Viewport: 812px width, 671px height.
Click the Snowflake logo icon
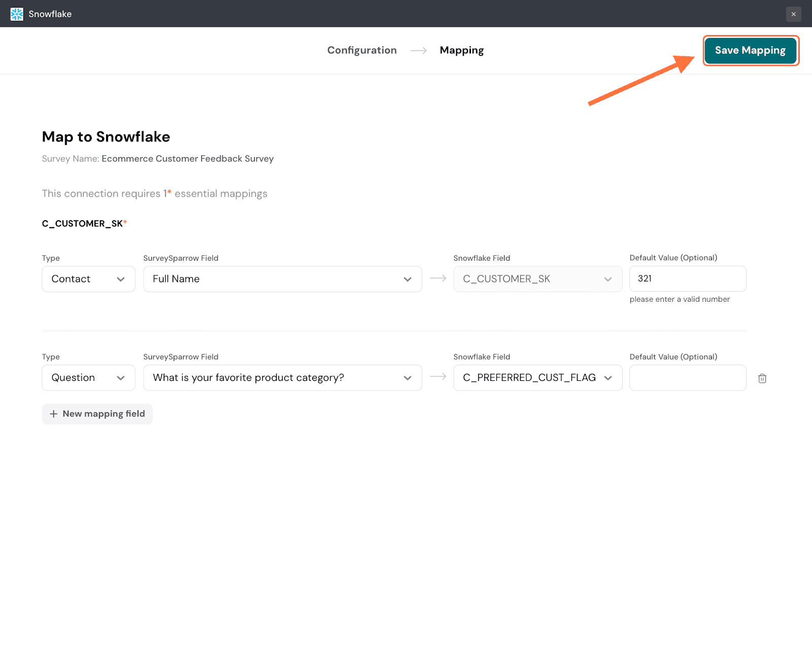coord(17,14)
